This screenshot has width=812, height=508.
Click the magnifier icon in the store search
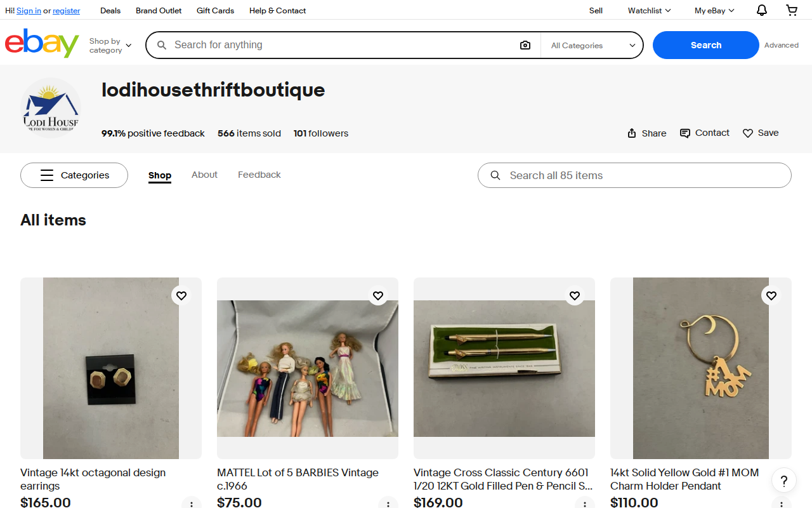click(x=495, y=175)
